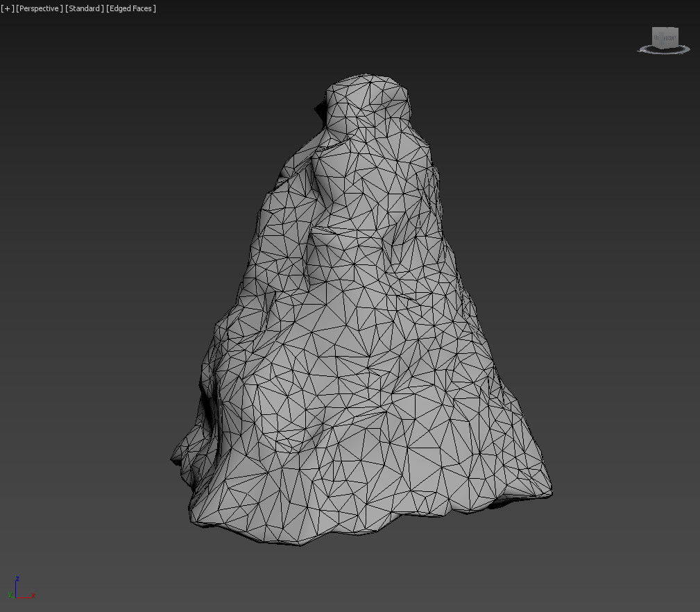Click the ViewCube's right edge to orbit
700x612 pixels.
[x=676, y=37]
